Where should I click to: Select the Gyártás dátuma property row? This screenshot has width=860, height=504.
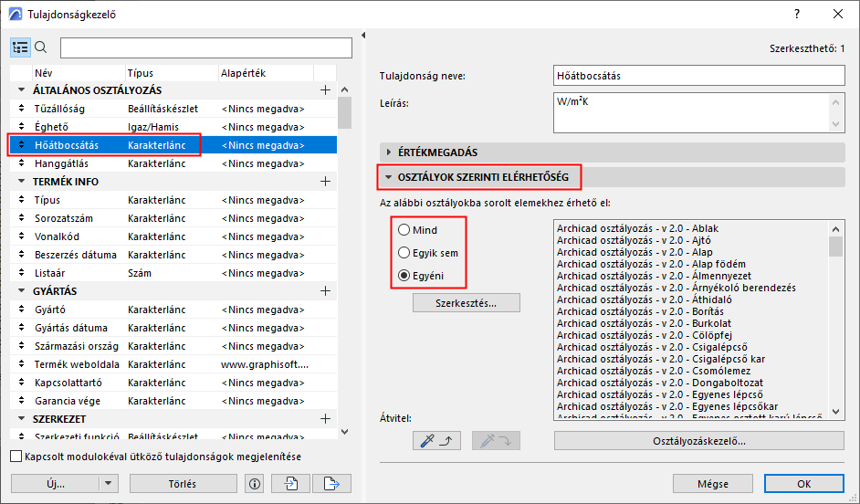(173, 328)
